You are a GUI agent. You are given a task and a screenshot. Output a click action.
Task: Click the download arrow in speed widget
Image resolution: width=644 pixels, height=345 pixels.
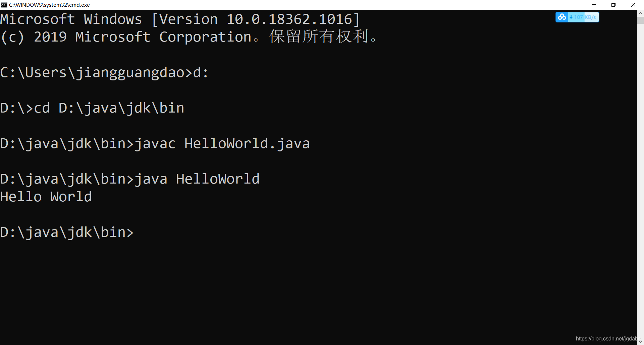click(571, 17)
